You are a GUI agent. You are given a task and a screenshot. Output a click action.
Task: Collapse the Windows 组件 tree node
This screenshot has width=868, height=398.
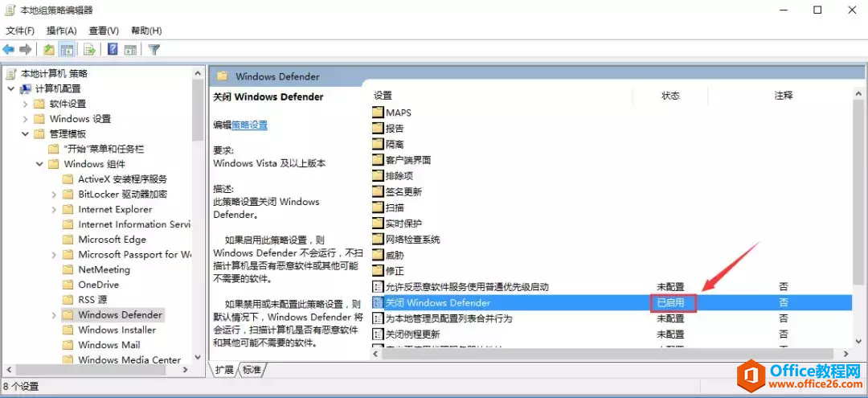[x=40, y=164]
